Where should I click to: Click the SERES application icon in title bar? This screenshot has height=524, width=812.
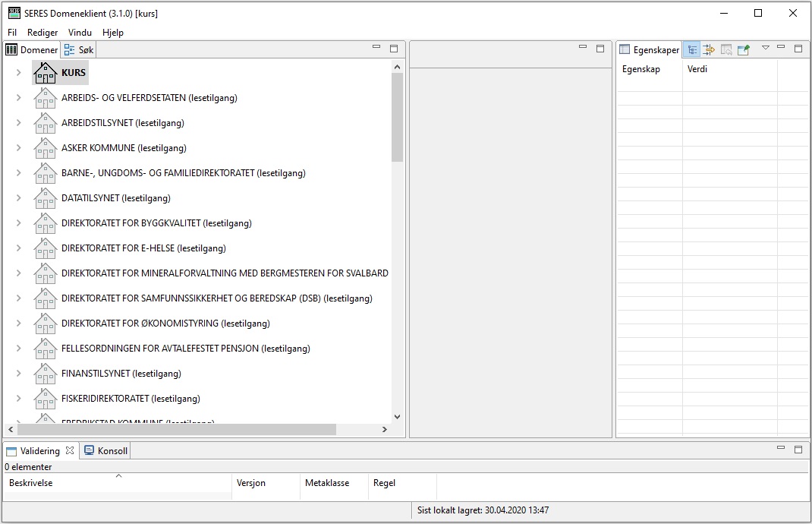pos(14,13)
